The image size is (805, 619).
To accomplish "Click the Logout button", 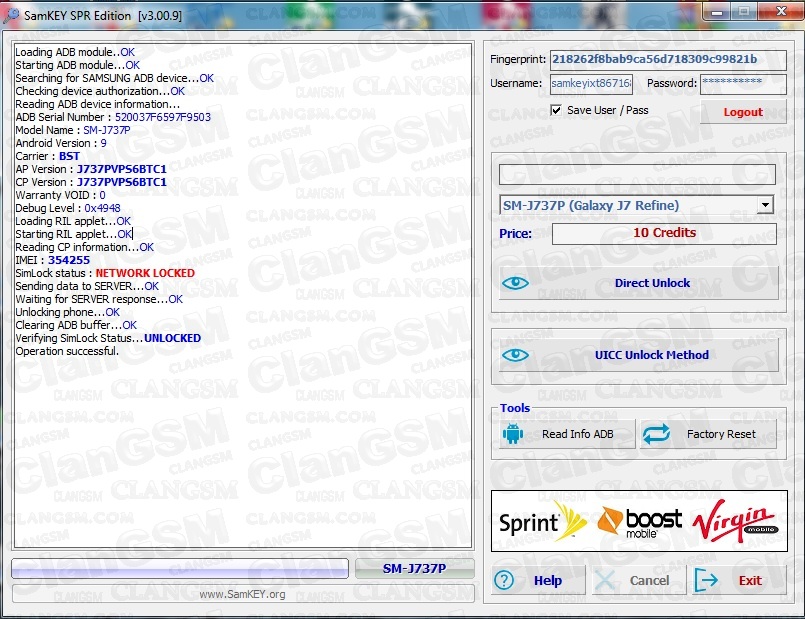I will (743, 112).
